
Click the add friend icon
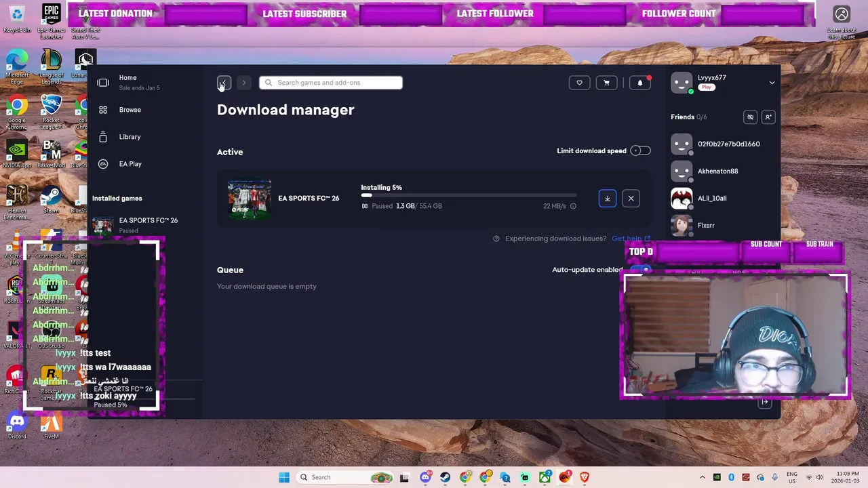coord(768,117)
